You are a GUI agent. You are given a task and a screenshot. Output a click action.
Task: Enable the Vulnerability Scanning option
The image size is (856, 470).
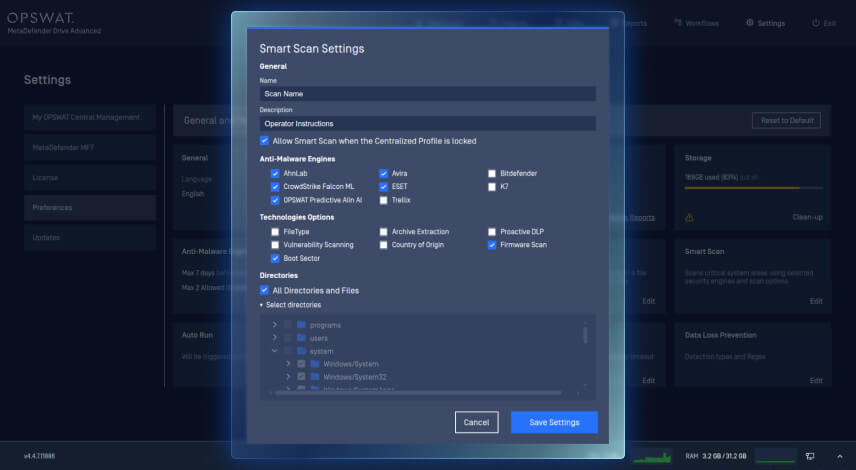point(275,245)
